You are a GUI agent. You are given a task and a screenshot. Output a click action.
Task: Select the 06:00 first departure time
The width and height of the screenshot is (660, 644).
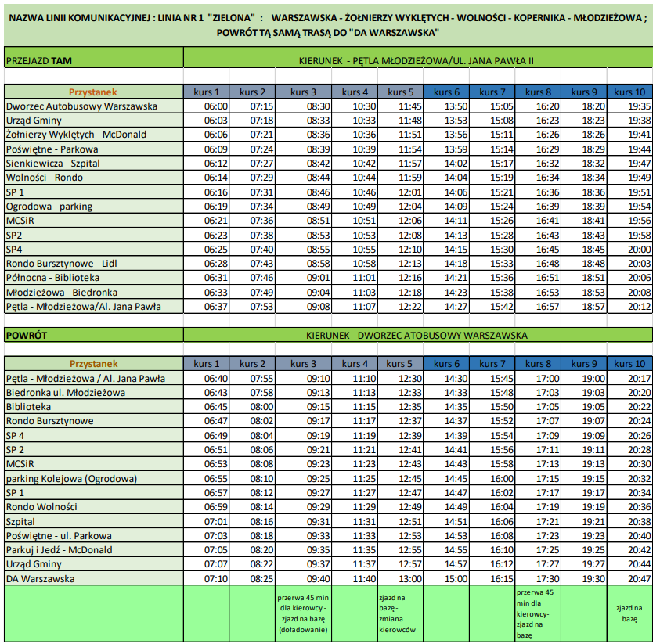pos(216,106)
